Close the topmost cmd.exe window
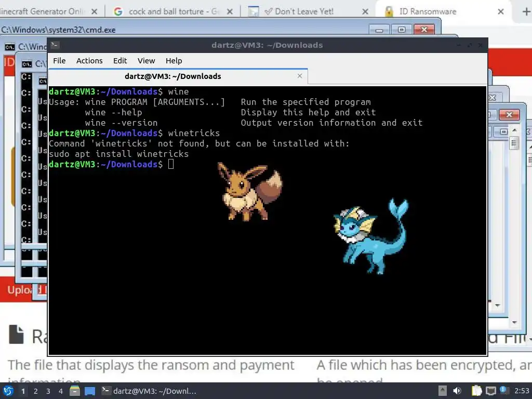This screenshot has width=532, height=399. pyautogui.click(x=424, y=30)
